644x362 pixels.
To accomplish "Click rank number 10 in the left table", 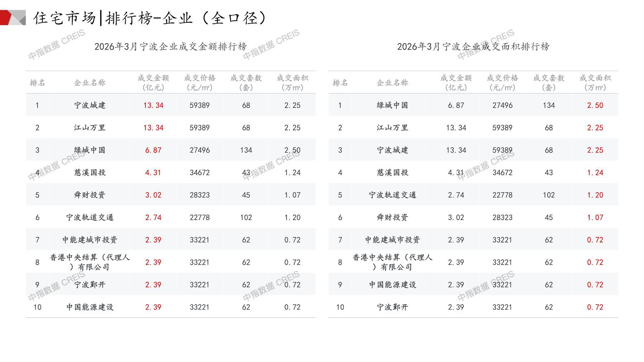I will (37, 307).
